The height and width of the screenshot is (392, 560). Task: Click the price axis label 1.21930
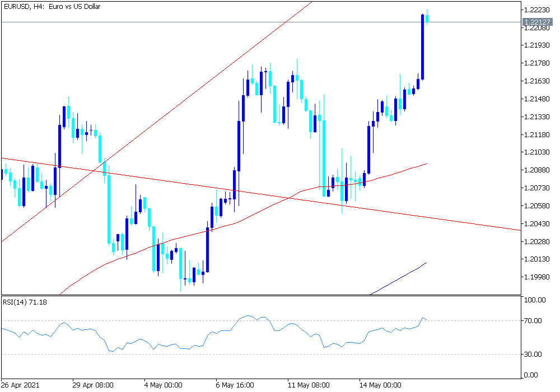(x=537, y=45)
